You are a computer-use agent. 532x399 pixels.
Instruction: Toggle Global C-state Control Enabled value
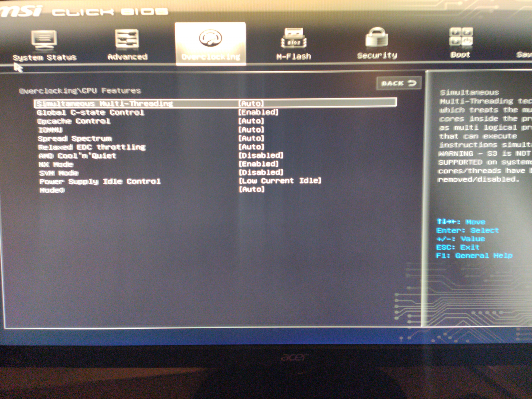point(258,112)
